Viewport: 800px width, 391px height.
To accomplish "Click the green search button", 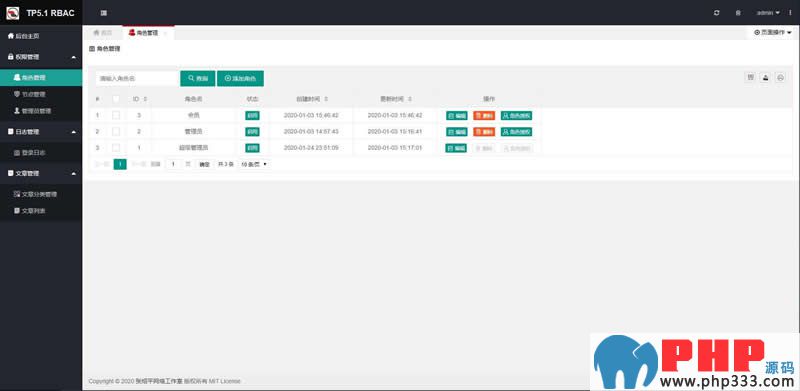I will click(x=198, y=79).
